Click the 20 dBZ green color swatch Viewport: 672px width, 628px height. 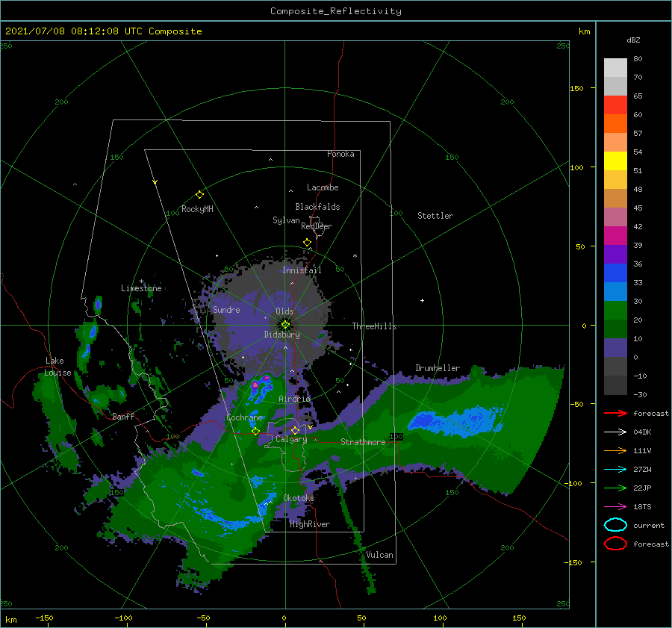(615, 310)
